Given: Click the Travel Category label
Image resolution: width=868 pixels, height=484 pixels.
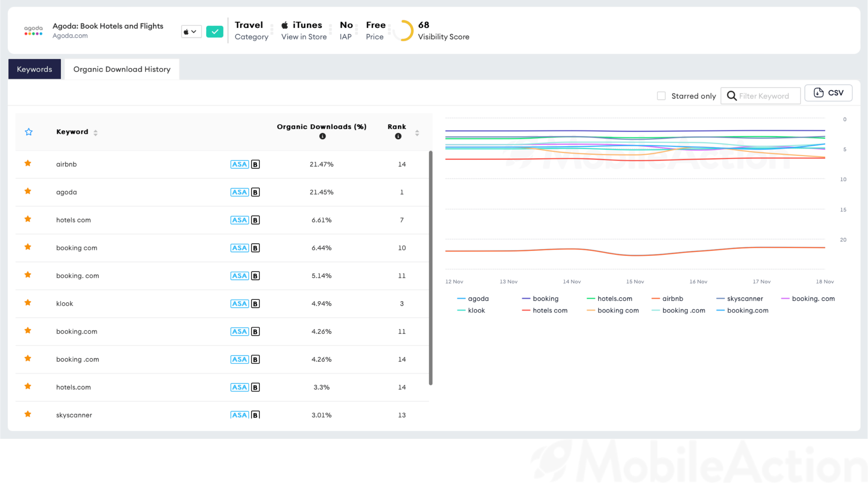Looking at the screenshot, I should [251, 31].
